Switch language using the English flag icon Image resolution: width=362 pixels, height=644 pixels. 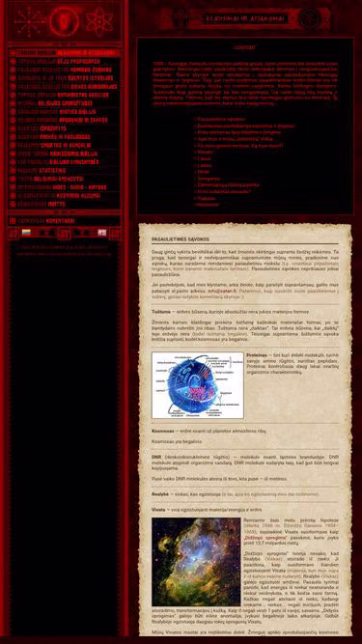pyautogui.click(x=102, y=233)
